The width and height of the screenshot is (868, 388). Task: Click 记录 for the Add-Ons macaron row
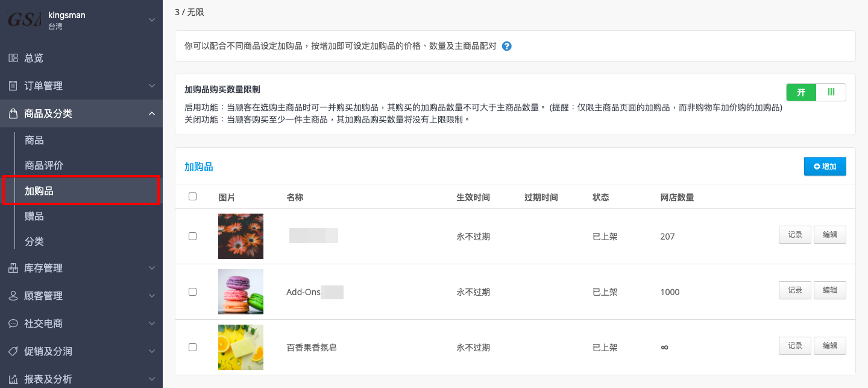(x=794, y=290)
